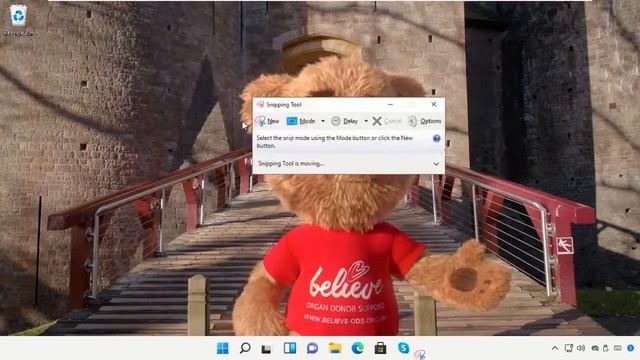640x360 pixels.
Task: Open Skype from the taskbar
Action: (403, 348)
